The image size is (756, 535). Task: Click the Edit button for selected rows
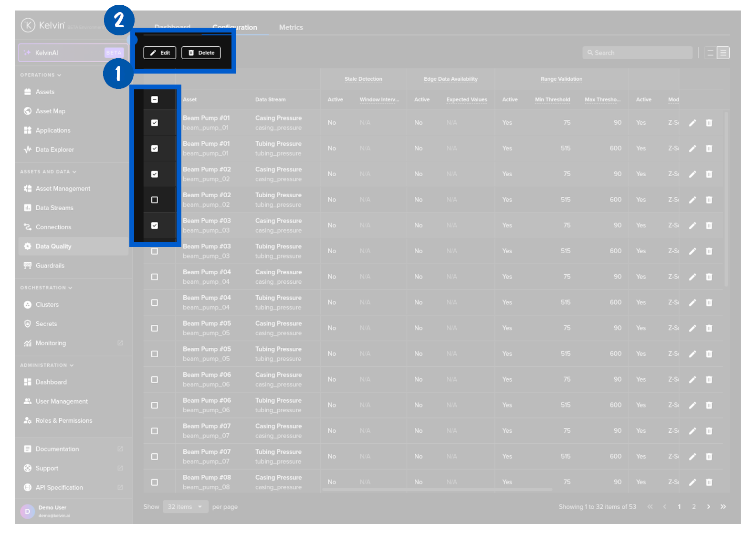tap(160, 53)
